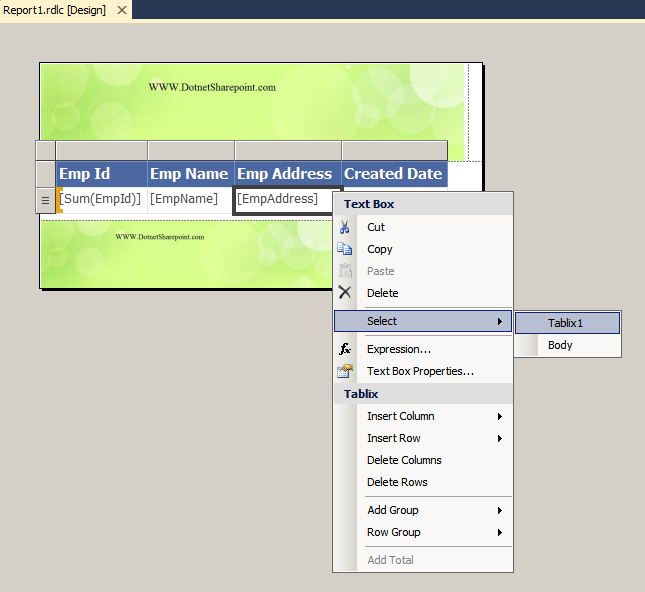The height and width of the screenshot is (592, 645).
Task: Click the tablix corner handle
Action: (x=46, y=150)
